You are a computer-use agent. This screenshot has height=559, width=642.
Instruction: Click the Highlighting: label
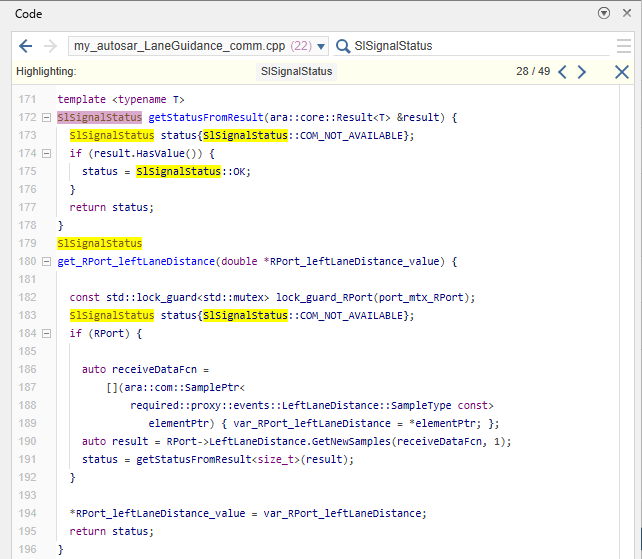coord(46,71)
